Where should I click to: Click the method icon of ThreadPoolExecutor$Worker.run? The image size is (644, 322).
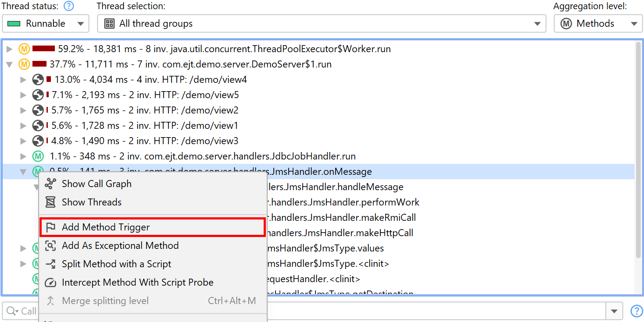click(x=24, y=49)
